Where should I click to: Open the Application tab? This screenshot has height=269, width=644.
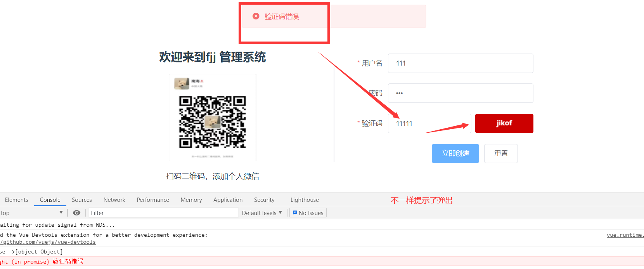[228, 200]
